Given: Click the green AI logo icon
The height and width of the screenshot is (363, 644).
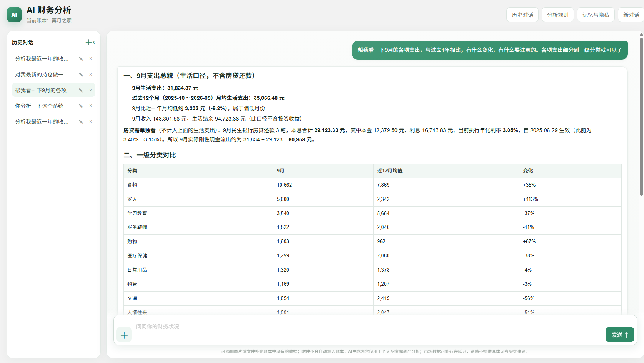Looking at the screenshot, I should coord(14,15).
